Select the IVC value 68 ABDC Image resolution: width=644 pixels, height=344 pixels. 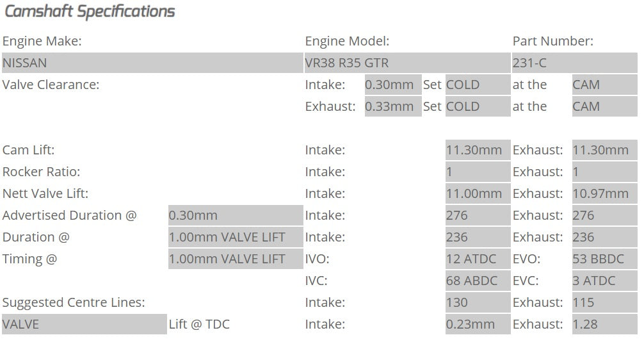coord(478,281)
